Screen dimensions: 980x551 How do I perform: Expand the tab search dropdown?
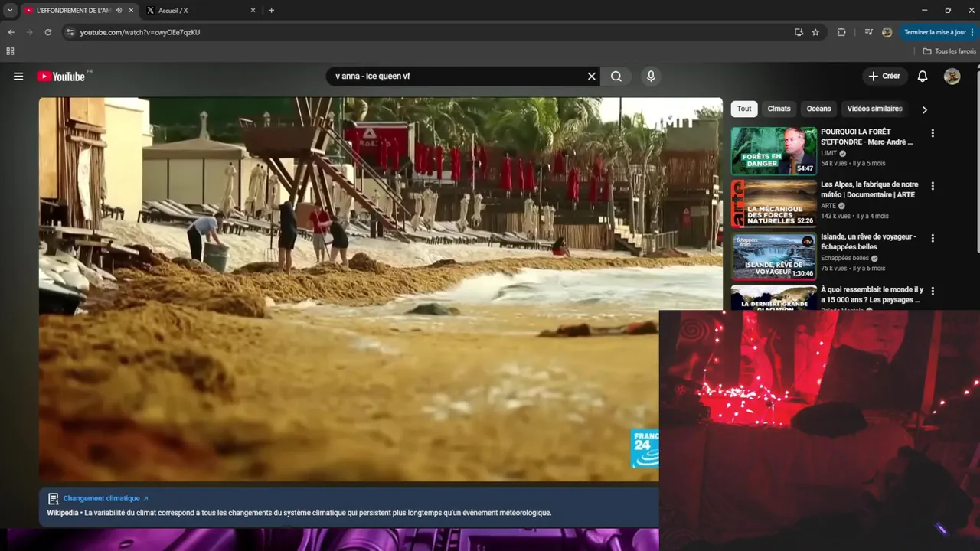coord(10,11)
